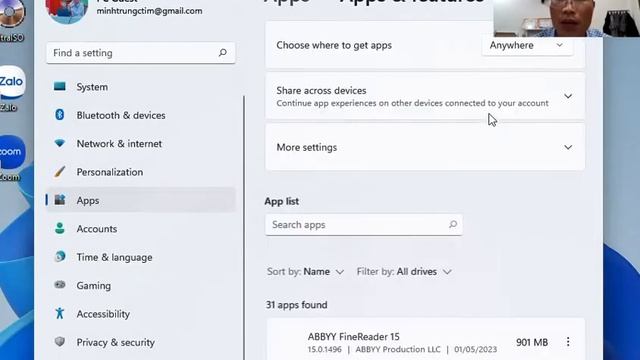Viewport: 640px width, 360px height.
Task: Open the Filter by All drives dropdown
Action: click(404, 271)
